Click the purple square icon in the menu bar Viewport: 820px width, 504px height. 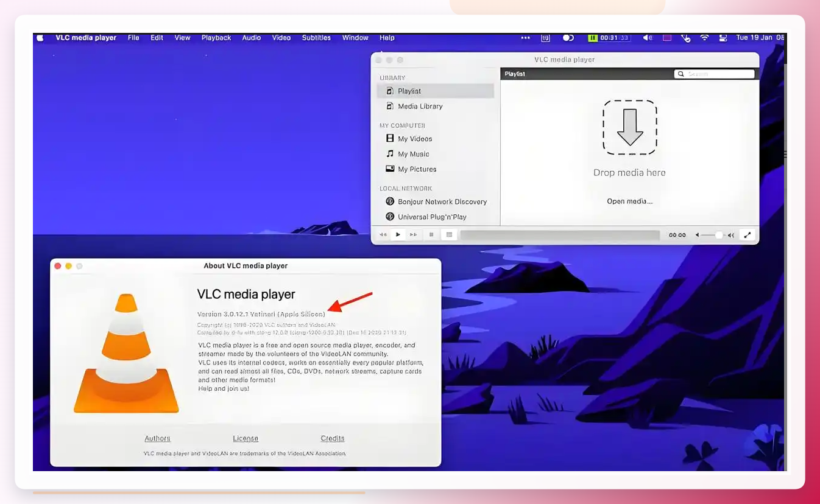(667, 38)
